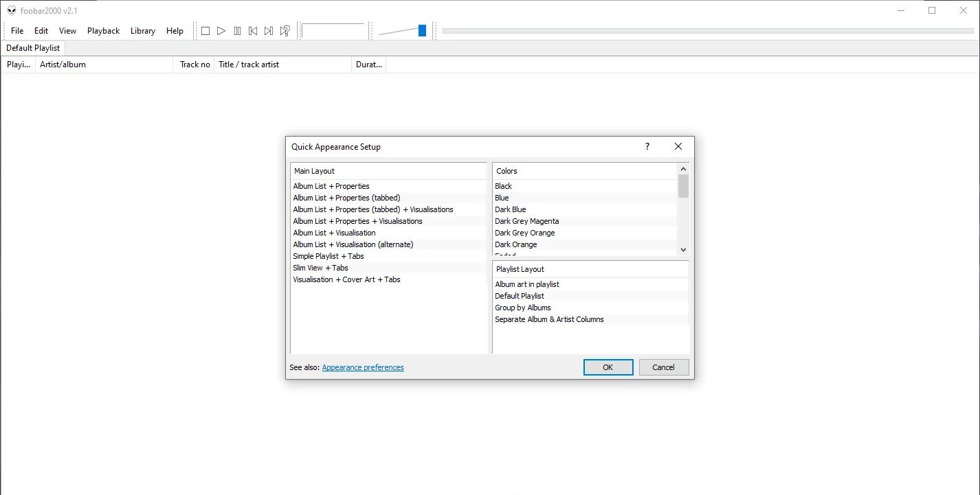Open the View menu
Viewport: 980px width, 495px height.
pyautogui.click(x=67, y=31)
